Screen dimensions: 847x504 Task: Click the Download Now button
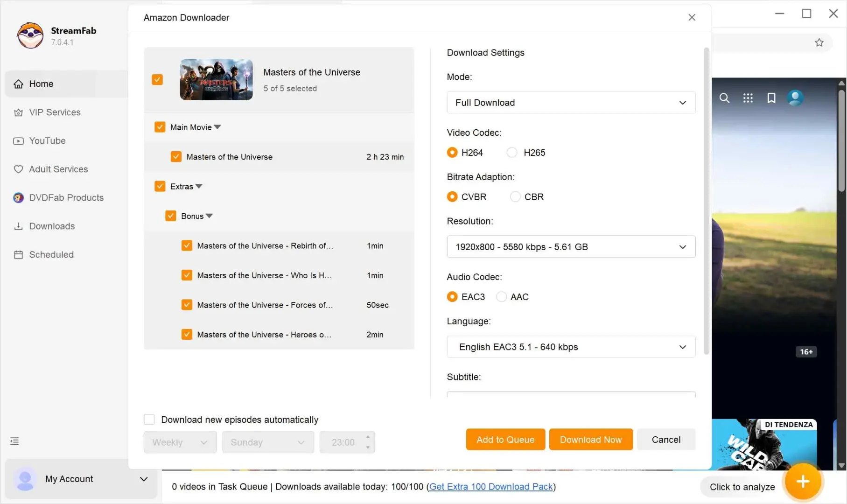591,440
